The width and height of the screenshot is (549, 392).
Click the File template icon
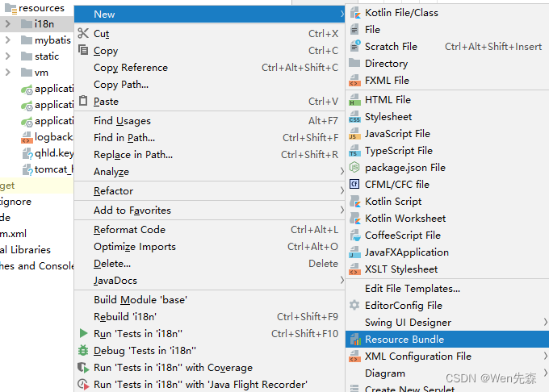pyautogui.click(x=354, y=29)
